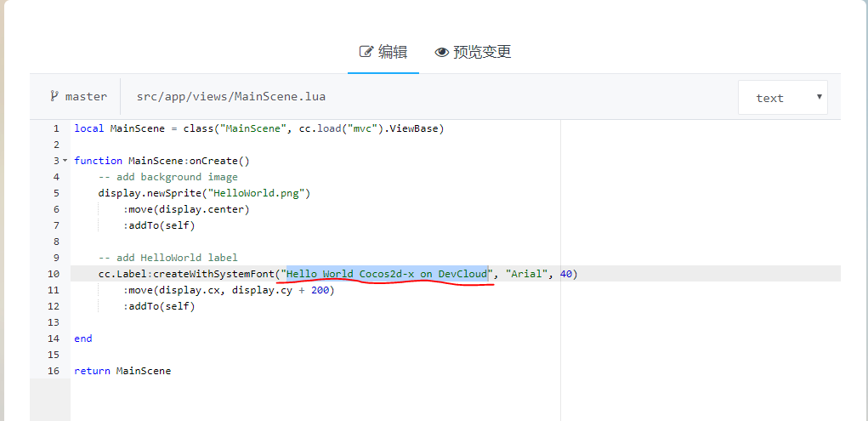Click 'function MainScene:onCreate()' code line
Viewport: 868px width, 421px height.
[x=162, y=161]
